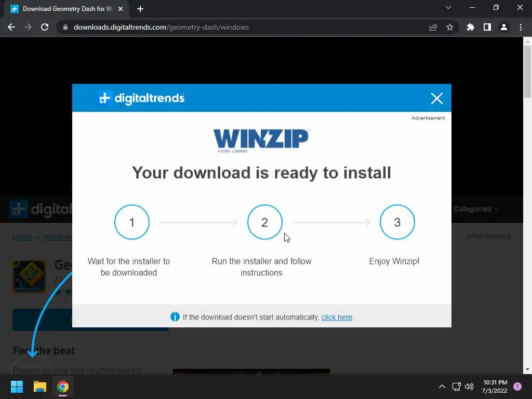The width and height of the screenshot is (532, 399).
Task: Reload the current page
Action: (45, 27)
